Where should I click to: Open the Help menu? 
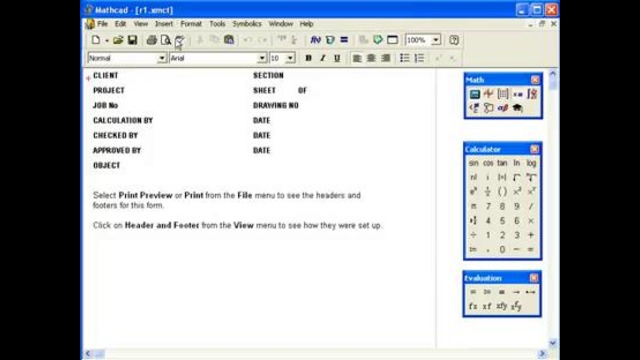(306, 24)
